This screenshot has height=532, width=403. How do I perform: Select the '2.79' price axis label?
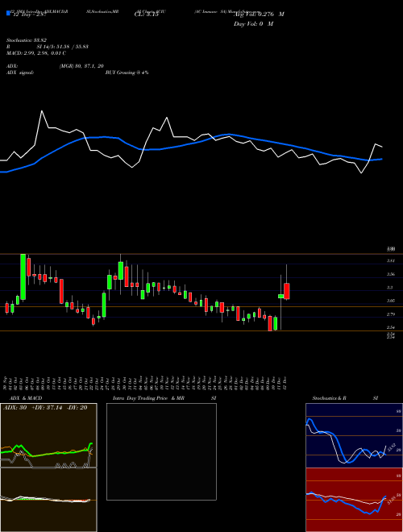[390, 314]
